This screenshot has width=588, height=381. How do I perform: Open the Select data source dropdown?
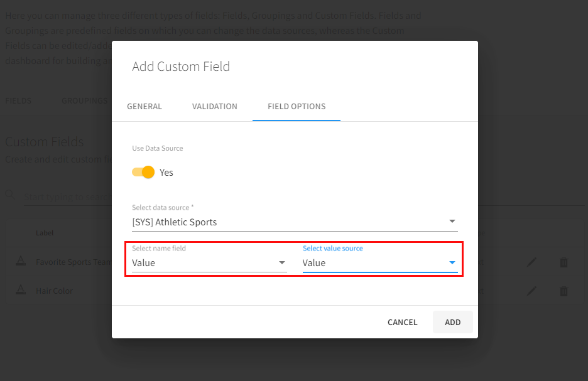point(294,222)
